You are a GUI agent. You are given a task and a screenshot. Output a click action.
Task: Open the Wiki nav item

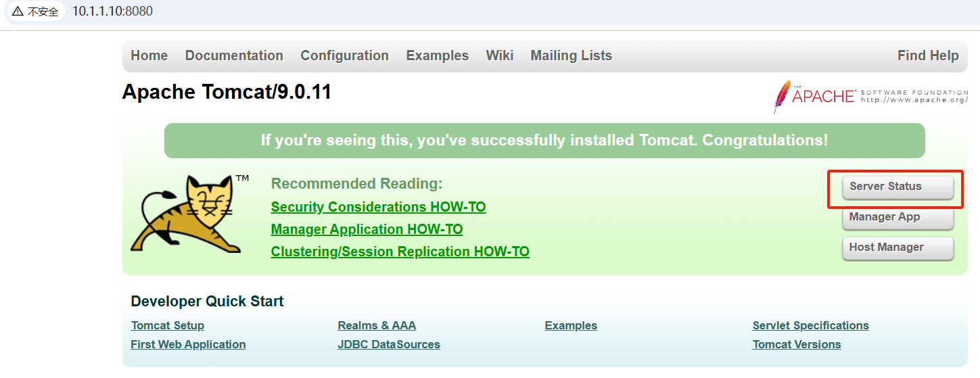pos(500,55)
